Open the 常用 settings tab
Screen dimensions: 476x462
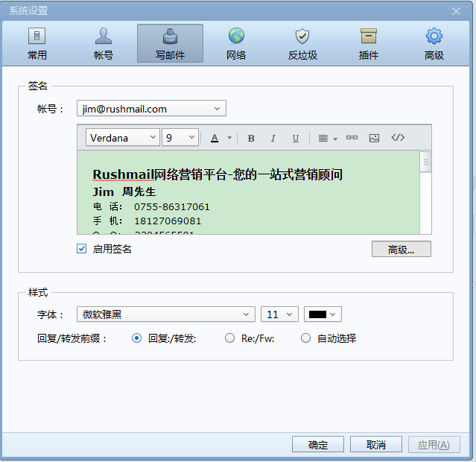point(37,43)
